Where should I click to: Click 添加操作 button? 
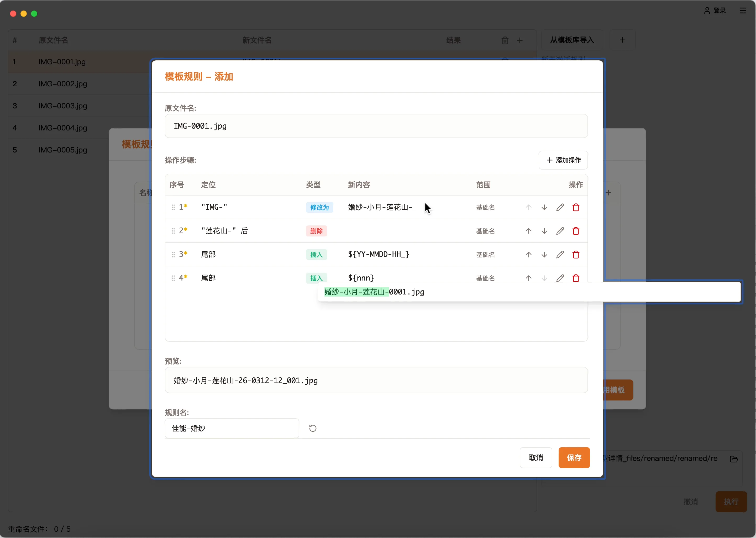[x=563, y=160]
